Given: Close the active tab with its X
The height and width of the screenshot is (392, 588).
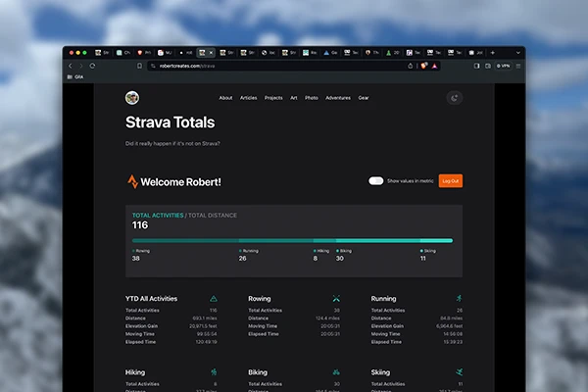Looking at the screenshot, I should (x=211, y=53).
